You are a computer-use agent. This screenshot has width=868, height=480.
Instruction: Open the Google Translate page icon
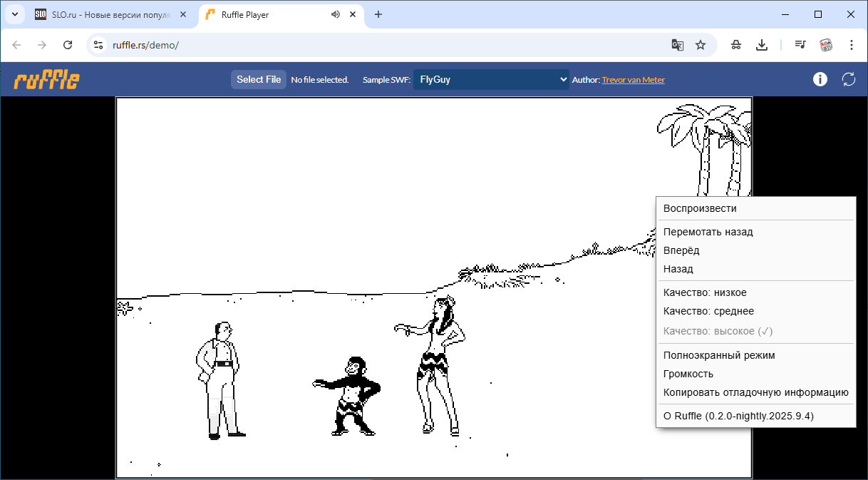(678, 45)
